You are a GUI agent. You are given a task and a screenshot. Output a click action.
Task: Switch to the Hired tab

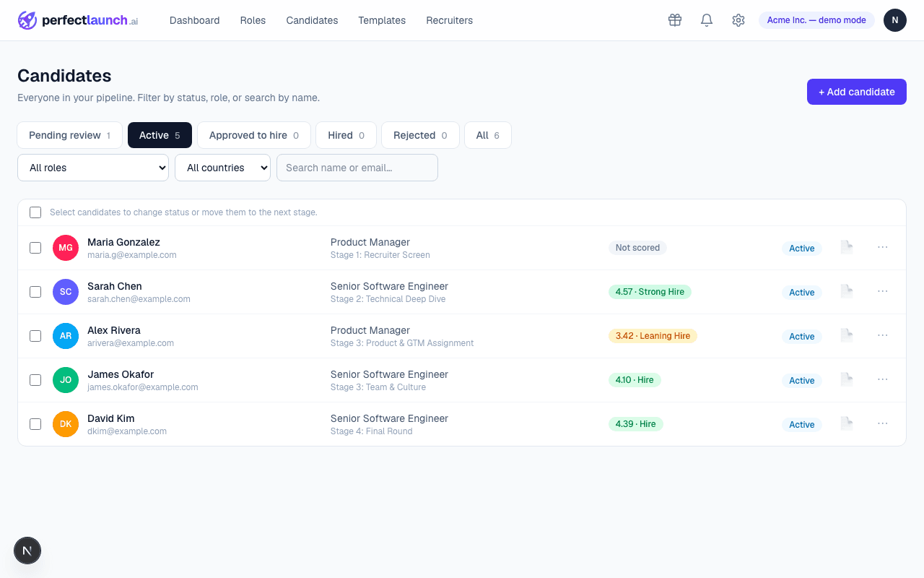[346, 135]
